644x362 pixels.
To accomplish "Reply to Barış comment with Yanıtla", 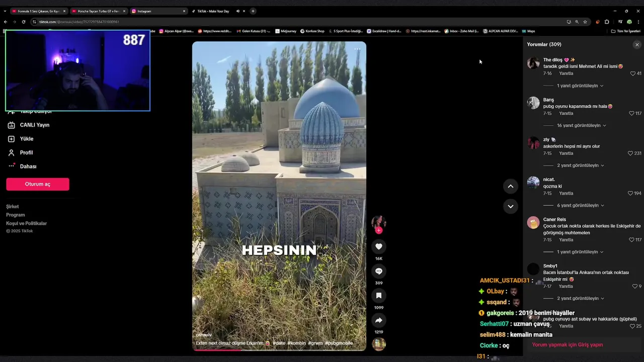I will (566, 114).
